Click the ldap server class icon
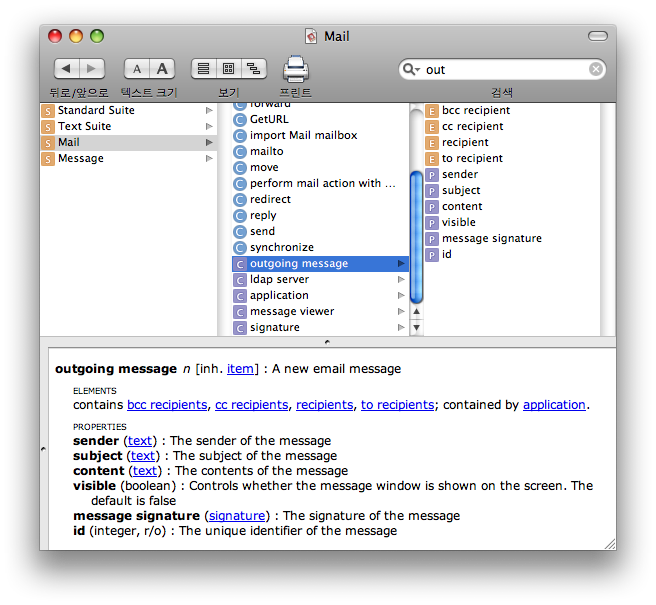 [240, 280]
